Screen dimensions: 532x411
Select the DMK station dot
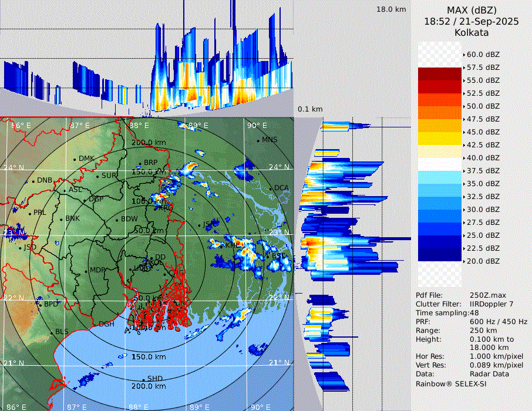point(75,159)
